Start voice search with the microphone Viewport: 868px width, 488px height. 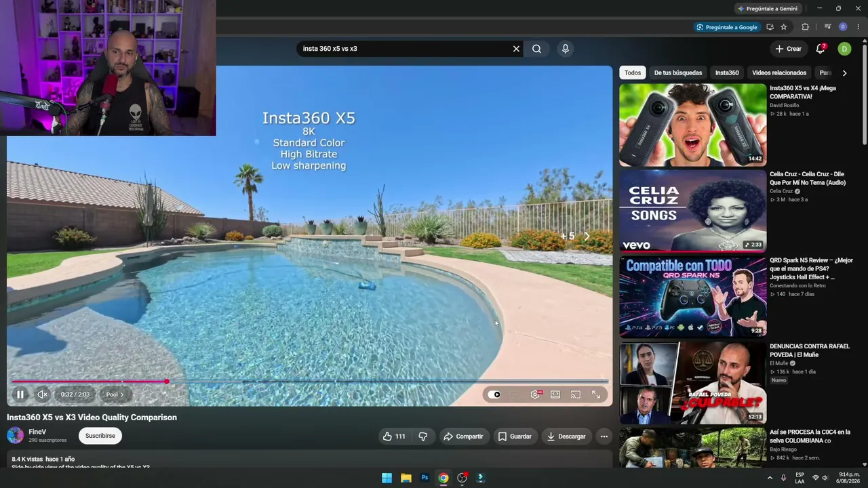[565, 49]
